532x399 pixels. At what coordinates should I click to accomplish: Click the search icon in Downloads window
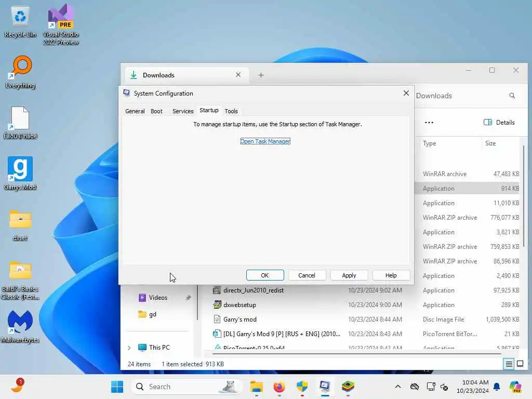pyautogui.click(x=512, y=96)
